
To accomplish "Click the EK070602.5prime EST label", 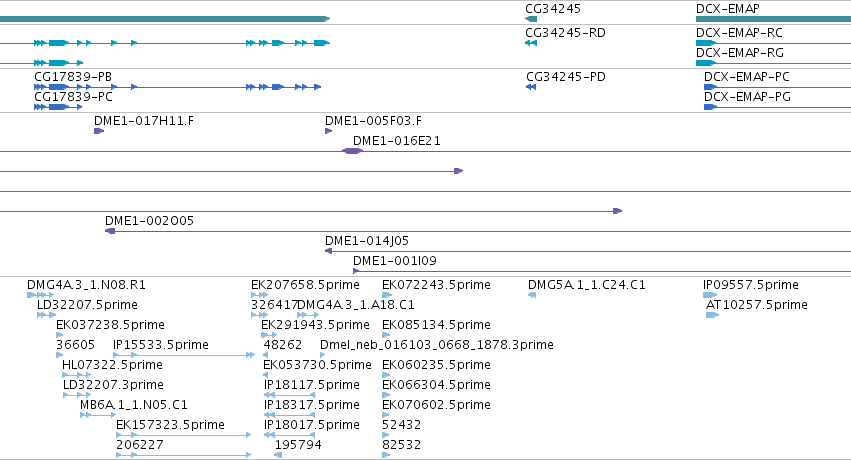I will click(436, 405).
